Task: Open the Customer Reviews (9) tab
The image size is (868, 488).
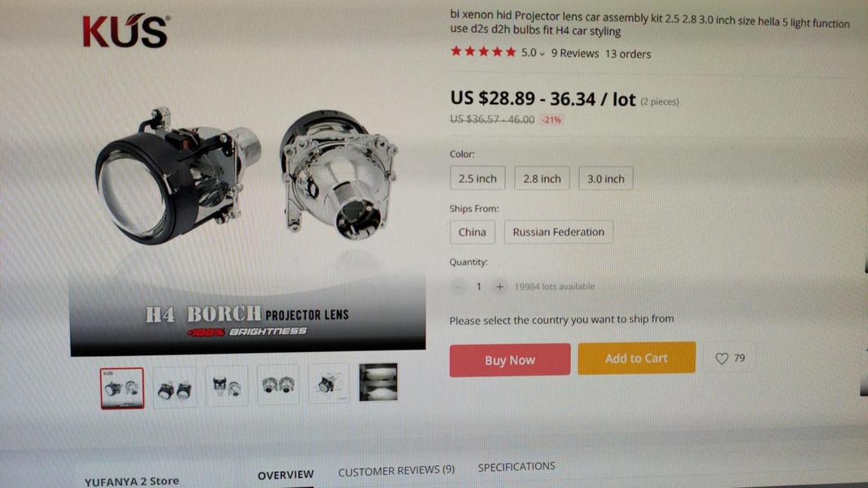Action: coord(396,470)
